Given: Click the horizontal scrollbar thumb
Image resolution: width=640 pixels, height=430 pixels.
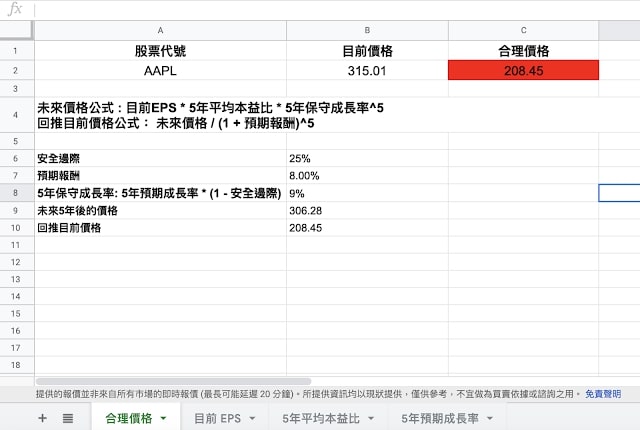Looking at the screenshot, I should click(173, 381).
